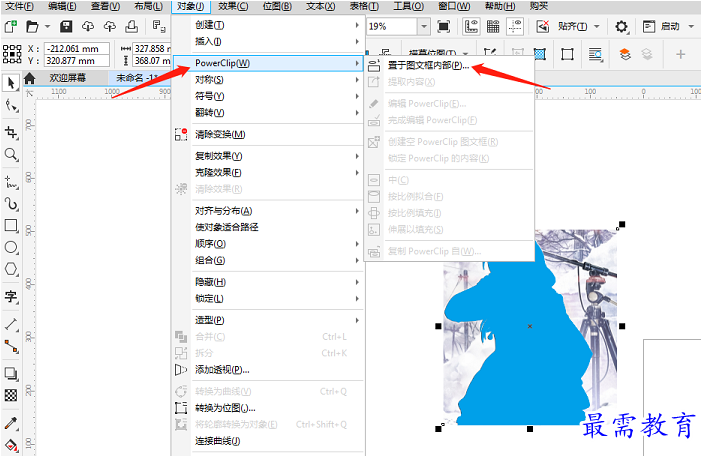Select the Rectangle tool

coord(11,225)
